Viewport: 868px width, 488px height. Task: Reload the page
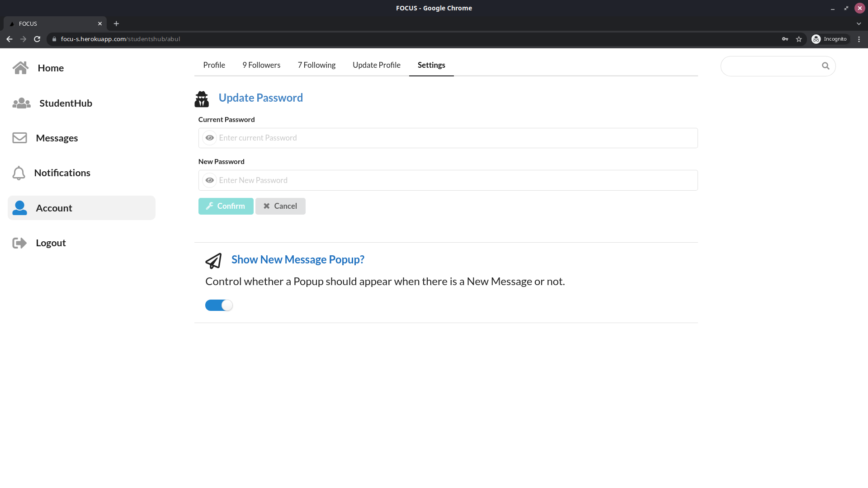pyautogui.click(x=37, y=39)
